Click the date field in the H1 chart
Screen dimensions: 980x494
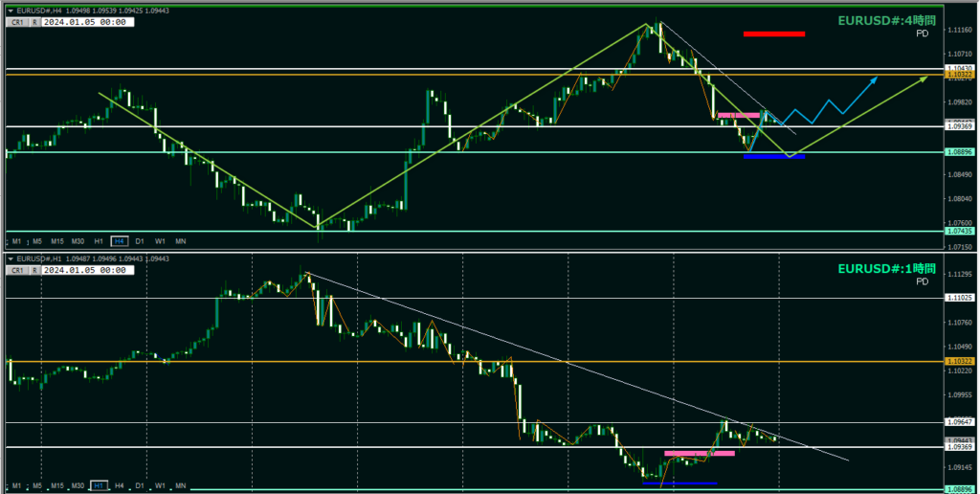click(87, 270)
